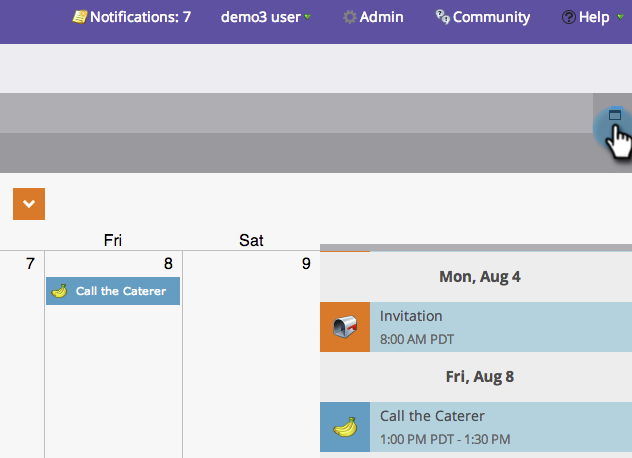
Task: Toggle the calendar view panel icon
Action: coord(615,115)
